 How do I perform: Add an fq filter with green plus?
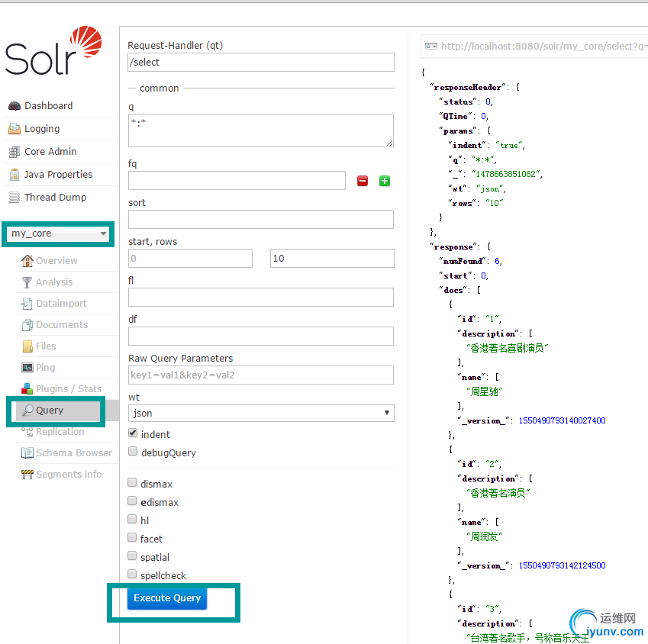pos(385,181)
